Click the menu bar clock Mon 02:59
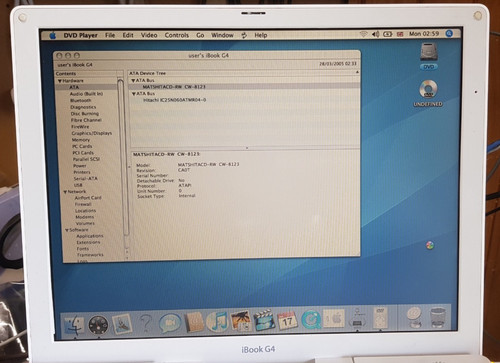This screenshot has height=363, width=500. click(x=424, y=34)
